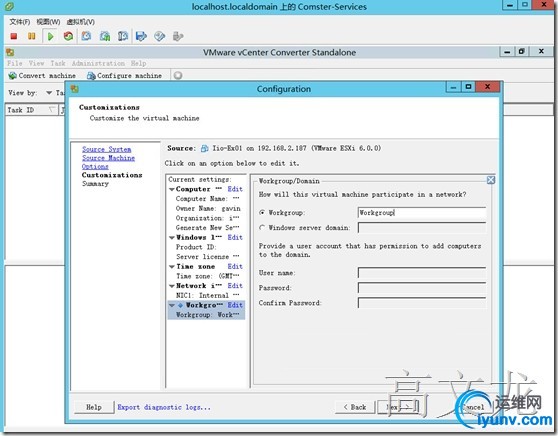Image resolution: width=558 pixels, height=436 pixels.
Task: Click the green play VM icon
Action: point(51,36)
